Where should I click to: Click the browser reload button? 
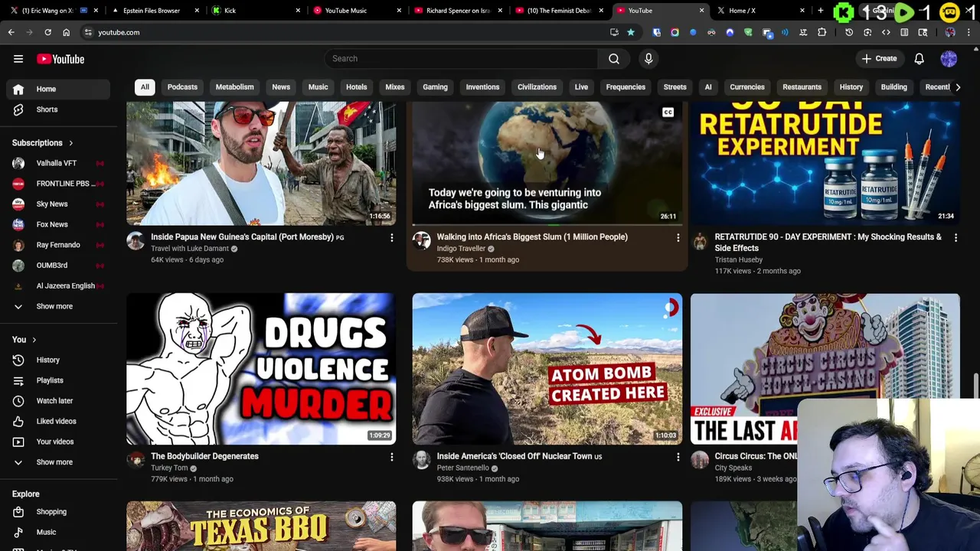click(x=47, y=32)
